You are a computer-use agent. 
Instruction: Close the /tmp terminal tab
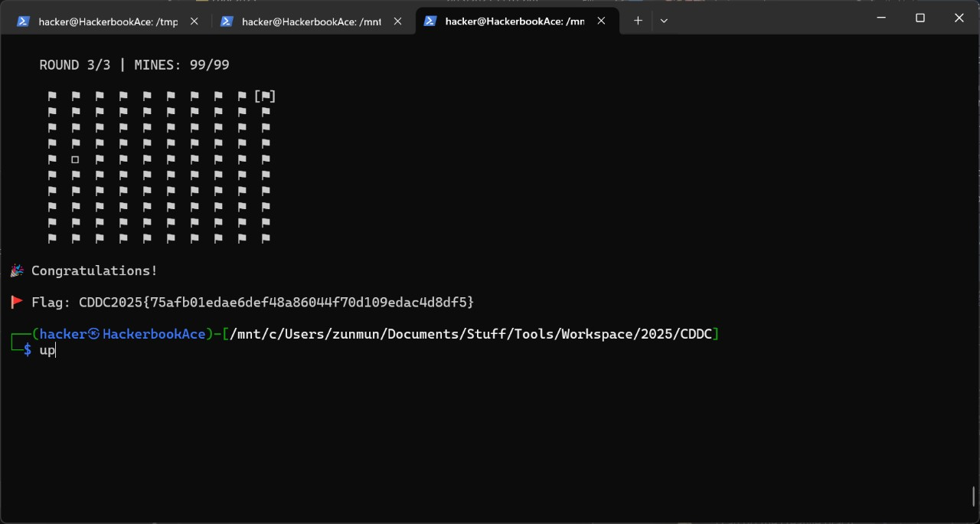coord(194,21)
